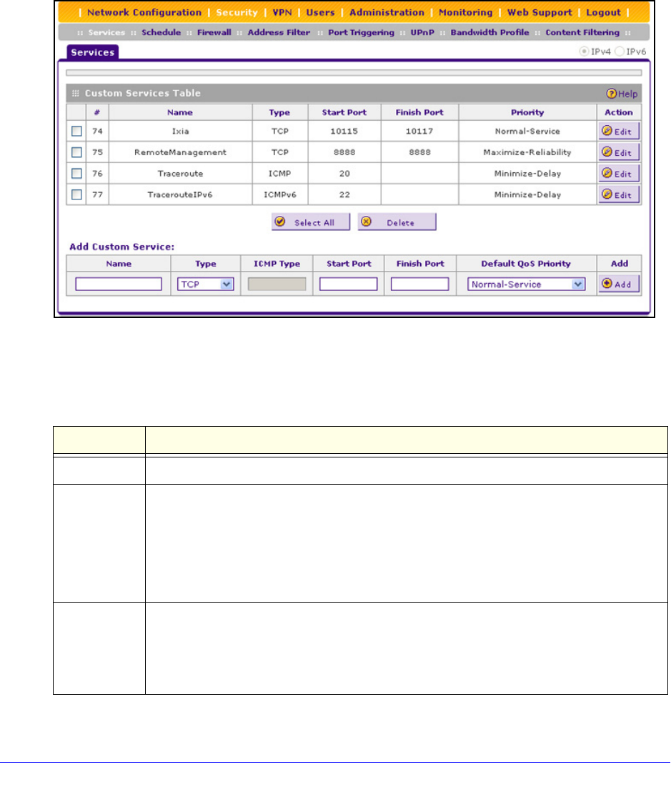The height and width of the screenshot is (812, 671).
Task: Click the start port value 10115
Action: pos(344,131)
